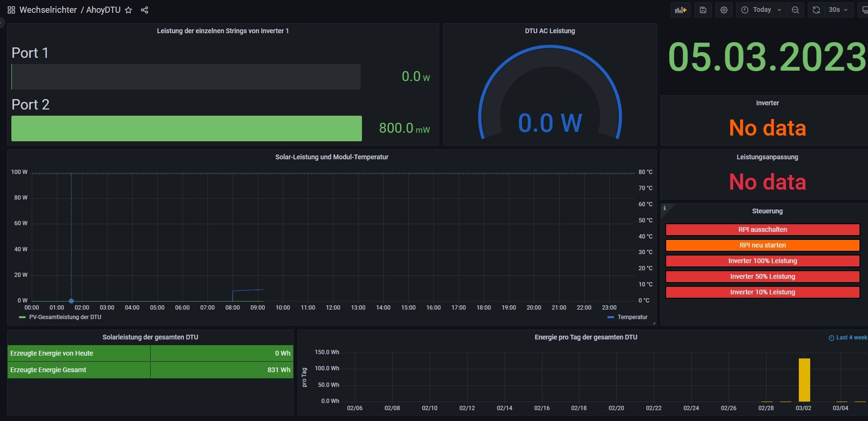
Task: Toggle PV-Gesamtleistung der DTU legend series
Action: 65,317
